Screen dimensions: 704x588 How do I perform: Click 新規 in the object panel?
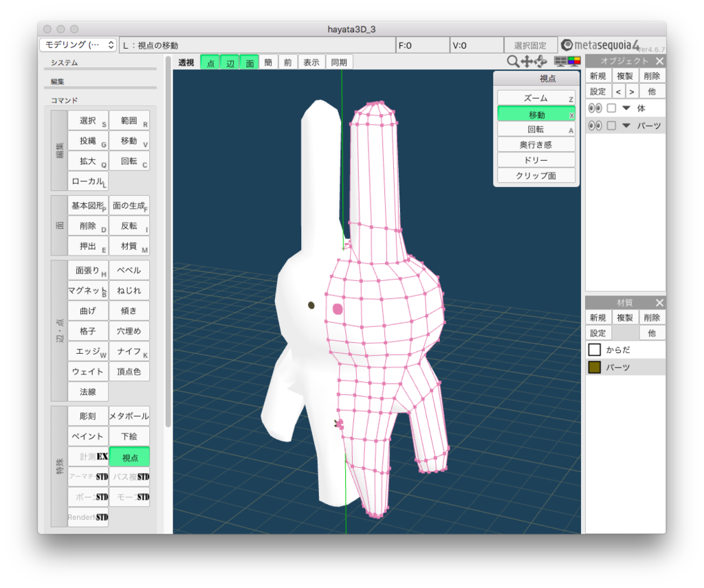598,76
